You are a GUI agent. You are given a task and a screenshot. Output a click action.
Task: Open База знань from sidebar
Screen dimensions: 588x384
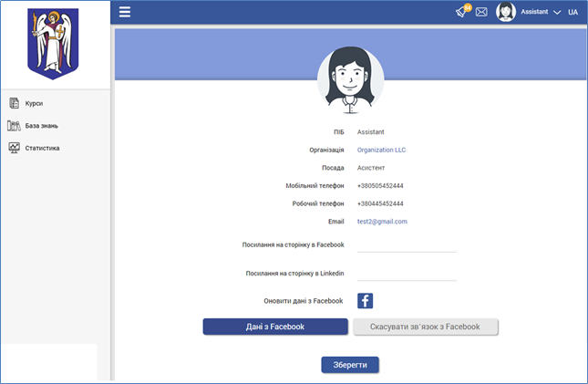[41, 126]
